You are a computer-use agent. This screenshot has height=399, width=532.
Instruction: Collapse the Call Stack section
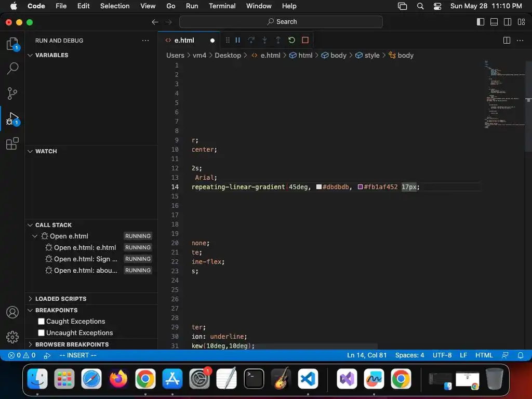coord(30,225)
